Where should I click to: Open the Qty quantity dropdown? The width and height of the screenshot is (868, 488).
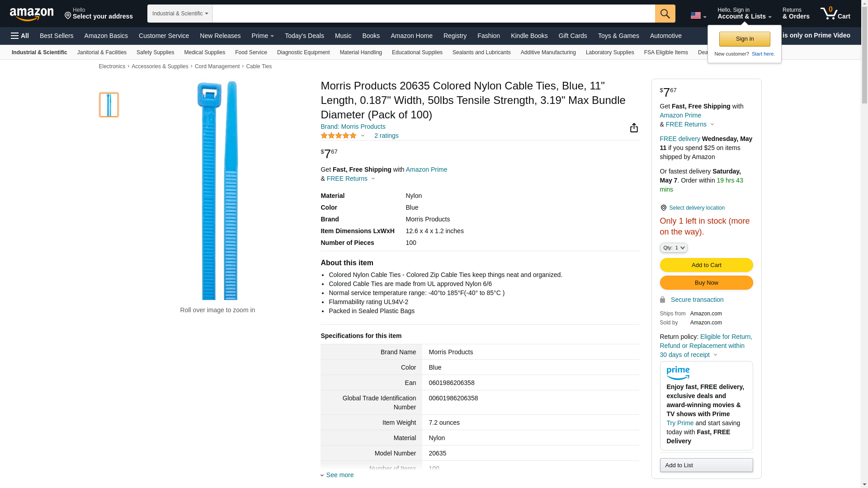673,248
